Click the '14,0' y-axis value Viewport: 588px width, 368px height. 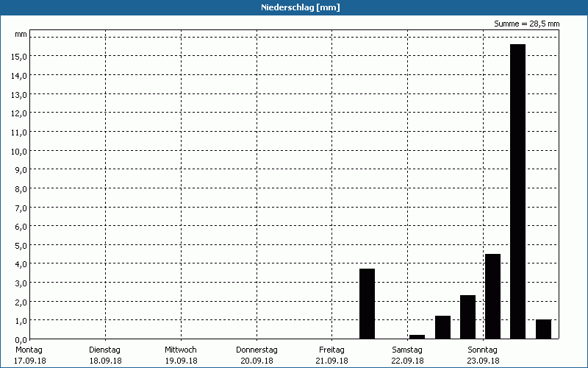[19, 76]
